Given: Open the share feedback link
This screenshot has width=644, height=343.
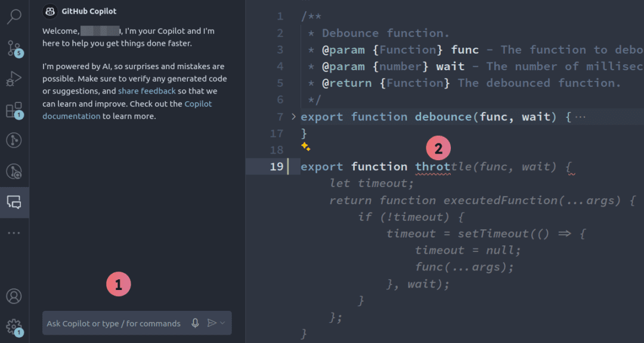Looking at the screenshot, I should 147,91.
